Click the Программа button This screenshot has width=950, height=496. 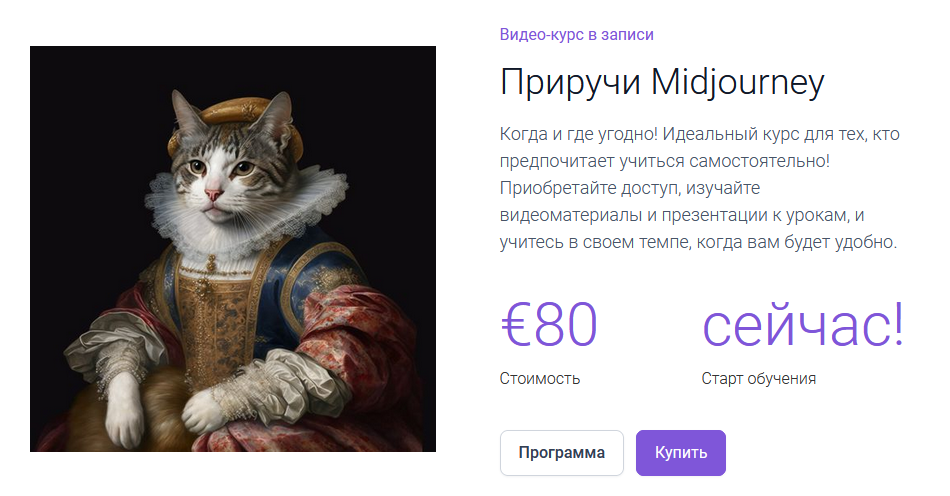[x=561, y=453]
